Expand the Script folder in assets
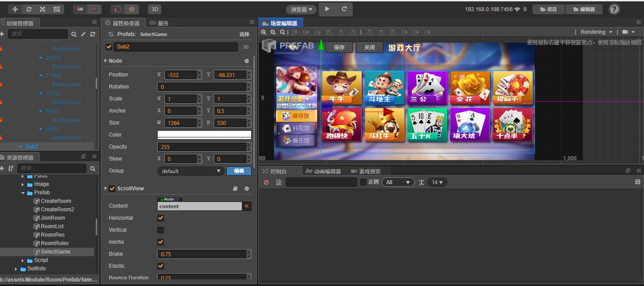Screen dimensions: 644x286 pos(23,260)
